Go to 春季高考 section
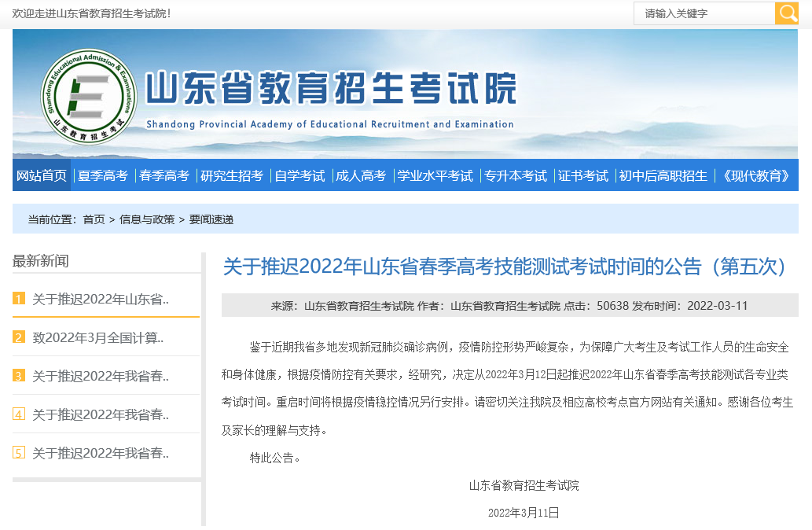812x530 pixels. pyautogui.click(x=164, y=175)
